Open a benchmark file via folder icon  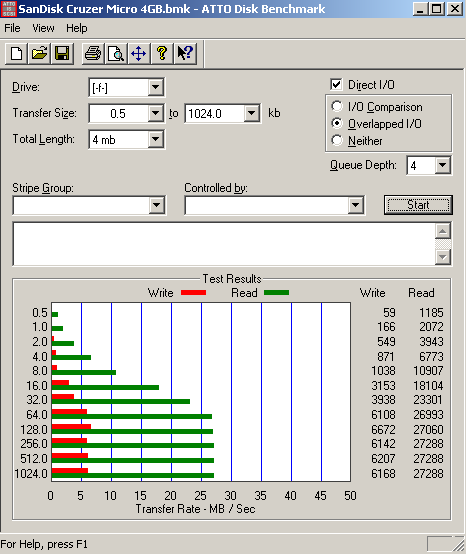pos(39,54)
